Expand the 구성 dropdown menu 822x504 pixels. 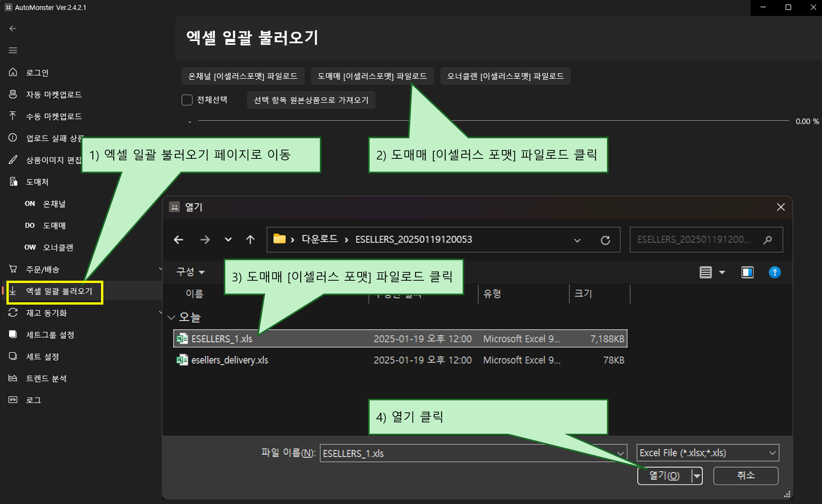190,272
